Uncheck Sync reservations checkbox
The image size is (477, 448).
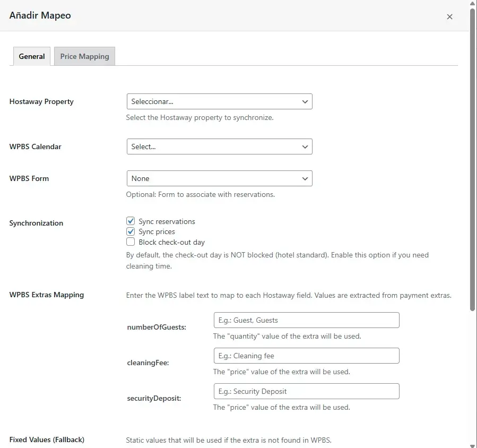pos(131,221)
